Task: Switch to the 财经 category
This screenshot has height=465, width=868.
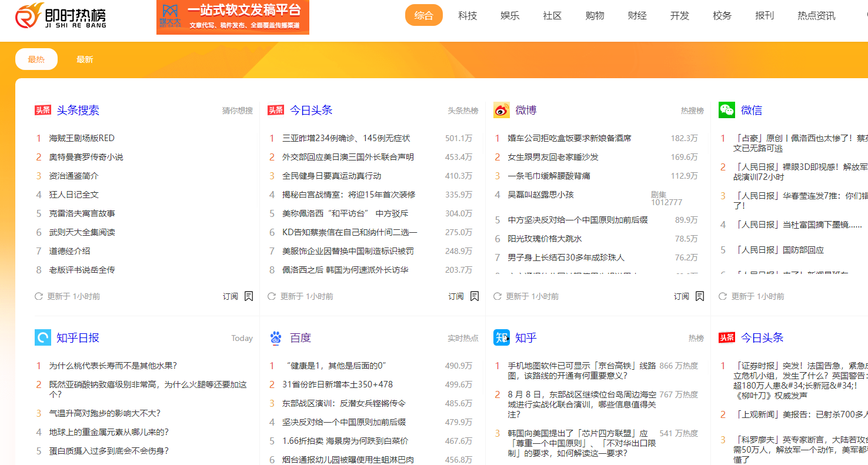Action: pos(637,16)
